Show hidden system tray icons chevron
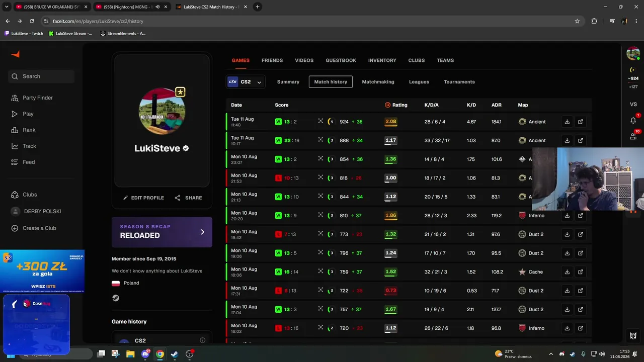 pos(551,354)
